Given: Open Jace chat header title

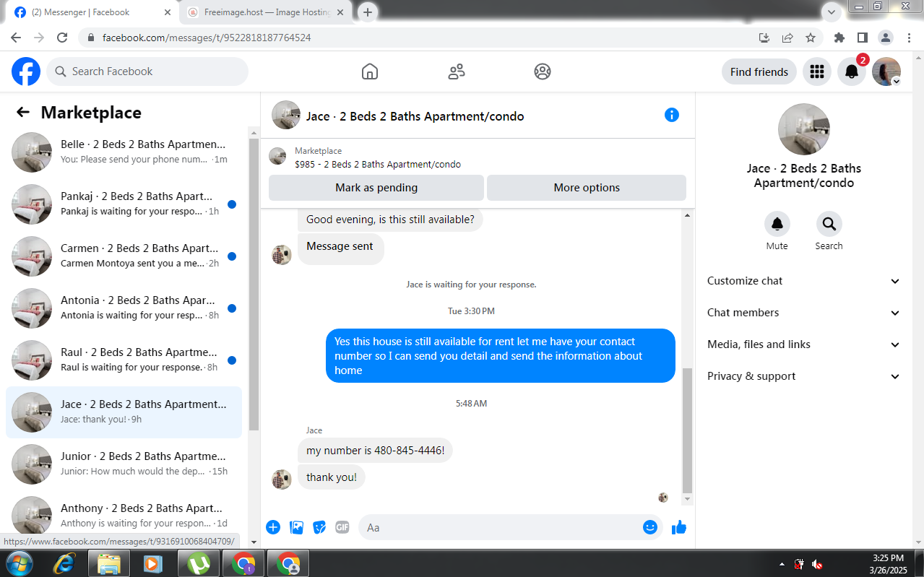Looking at the screenshot, I should [415, 116].
